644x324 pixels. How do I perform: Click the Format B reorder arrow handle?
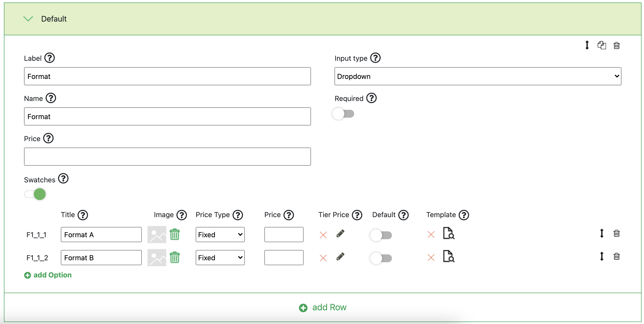click(602, 257)
